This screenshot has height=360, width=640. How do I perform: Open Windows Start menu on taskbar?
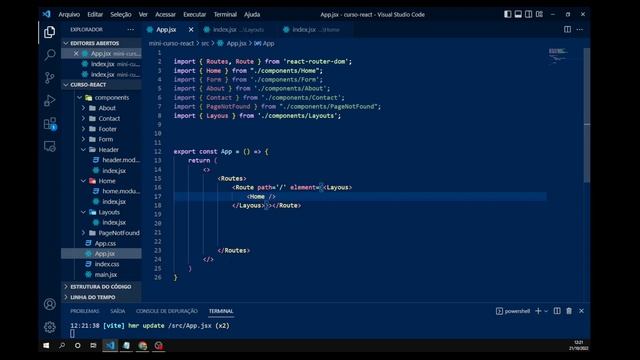pos(46,345)
